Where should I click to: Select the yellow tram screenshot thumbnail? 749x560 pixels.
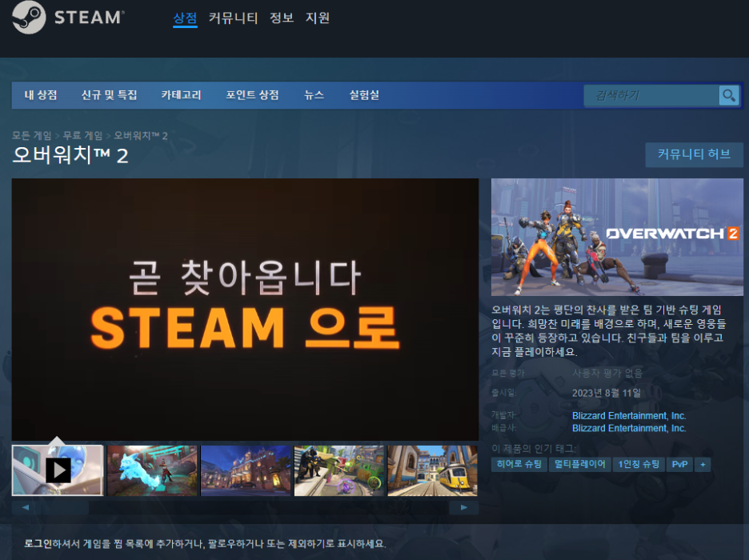coord(432,470)
